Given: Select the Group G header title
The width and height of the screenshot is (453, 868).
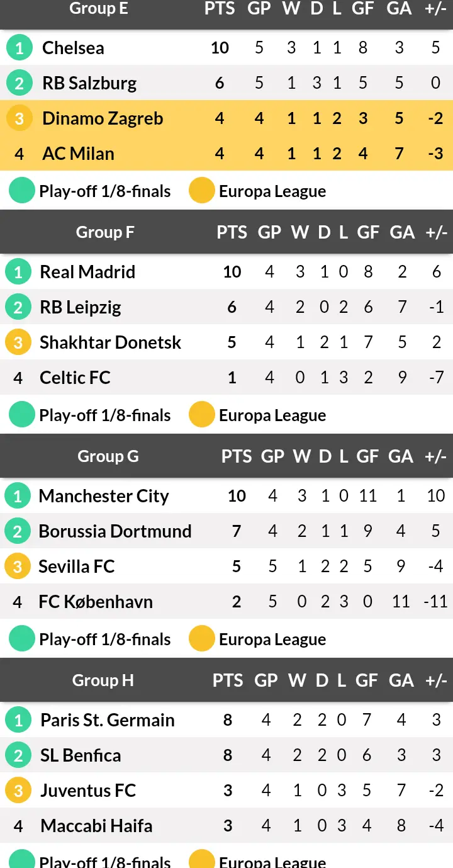Looking at the screenshot, I should [x=108, y=456].
